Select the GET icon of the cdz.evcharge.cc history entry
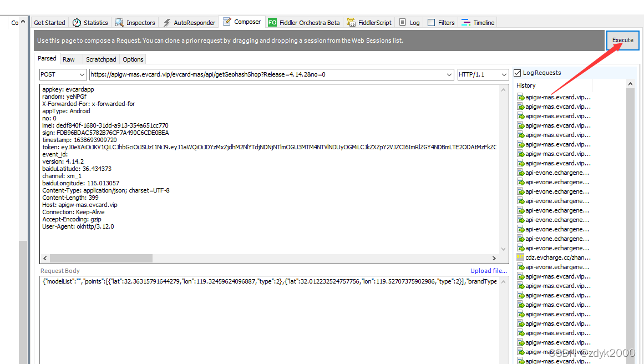 coord(520,257)
